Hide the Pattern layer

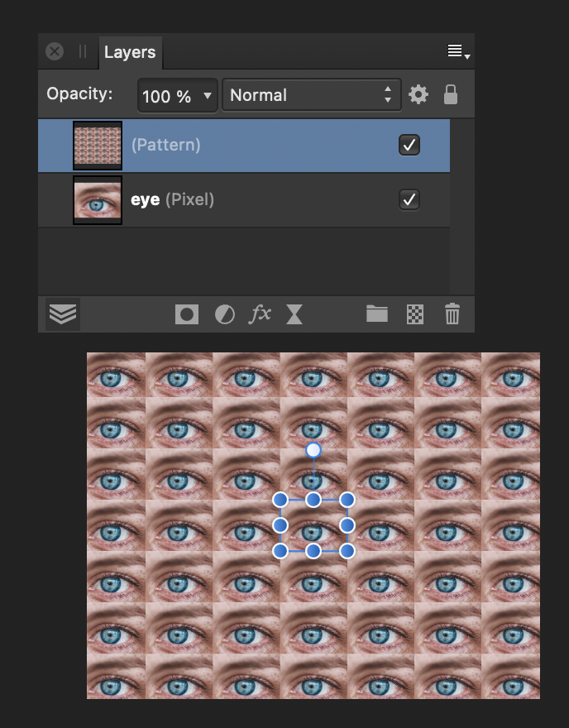409,145
